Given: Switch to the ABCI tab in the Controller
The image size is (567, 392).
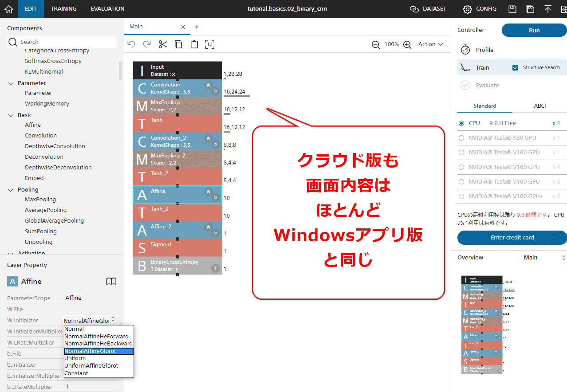Looking at the screenshot, I should [x=540, y=106].
